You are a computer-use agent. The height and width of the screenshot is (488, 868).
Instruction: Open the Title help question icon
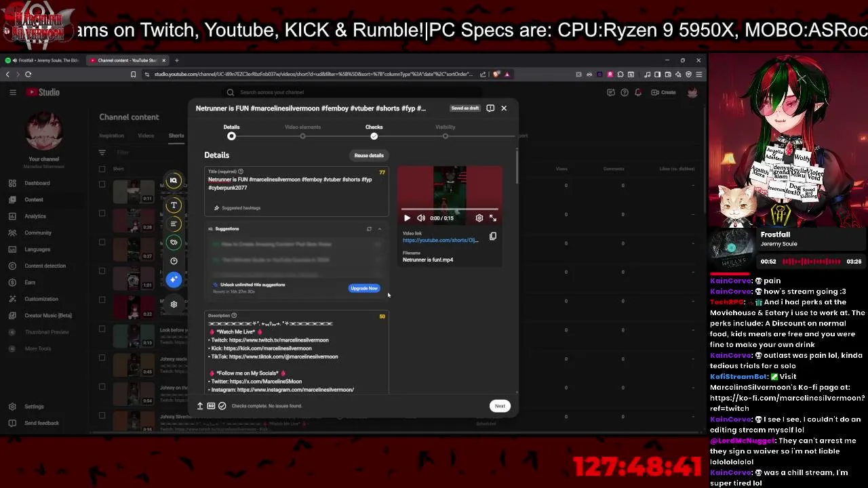click(240, 171)
